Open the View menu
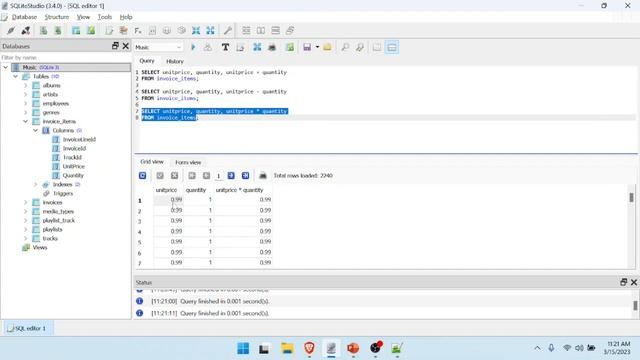This screenshot has height=360, width=640. point(83,17)
